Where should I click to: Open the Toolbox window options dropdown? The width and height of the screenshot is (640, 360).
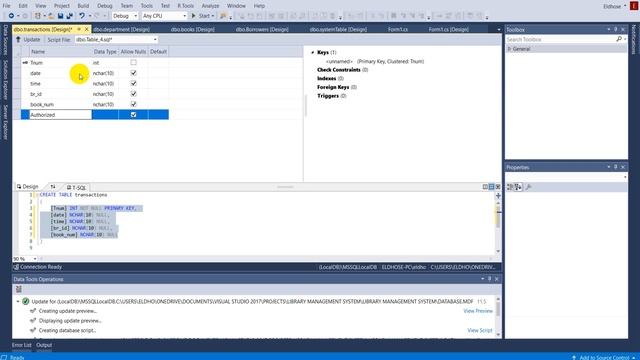(x=609, y=29)
